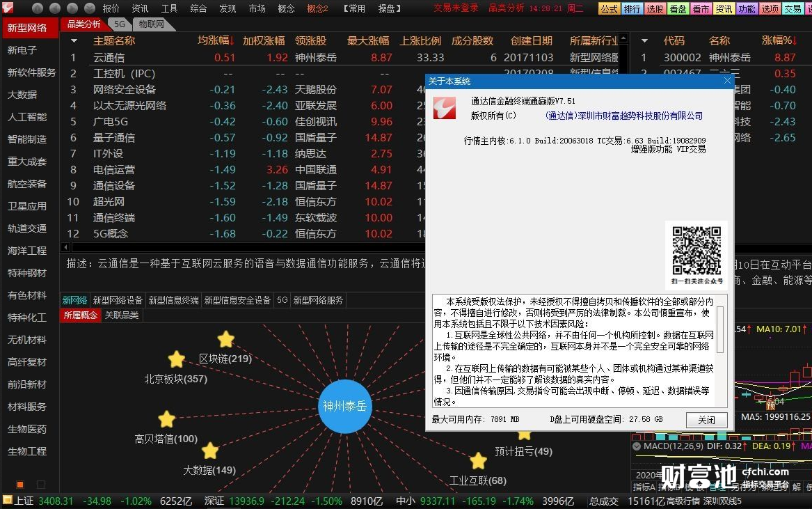Click the 选股 colored toolbar button
Screen dimensions: 812x509
tap(655, 8)
